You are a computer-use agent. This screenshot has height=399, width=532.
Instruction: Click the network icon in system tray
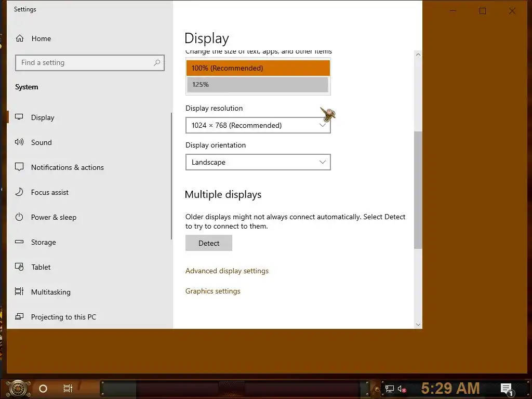[x=390, y=389]
